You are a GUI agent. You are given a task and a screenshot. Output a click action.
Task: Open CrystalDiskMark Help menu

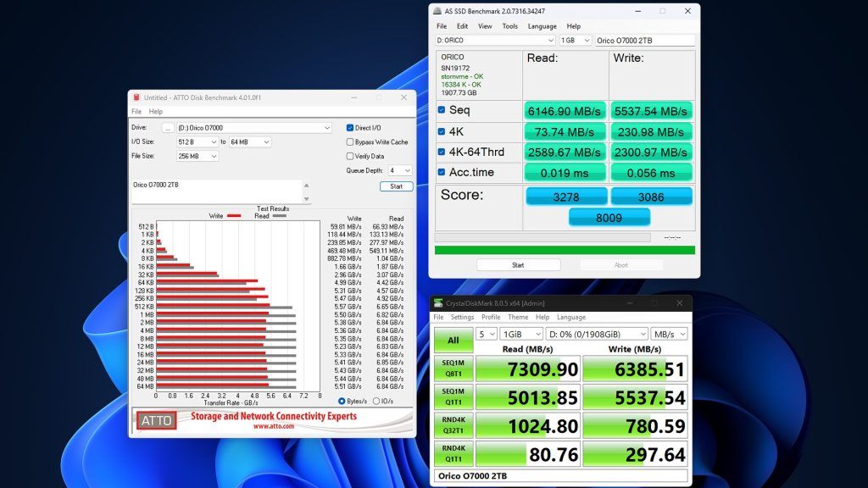(x=542, y=317)
